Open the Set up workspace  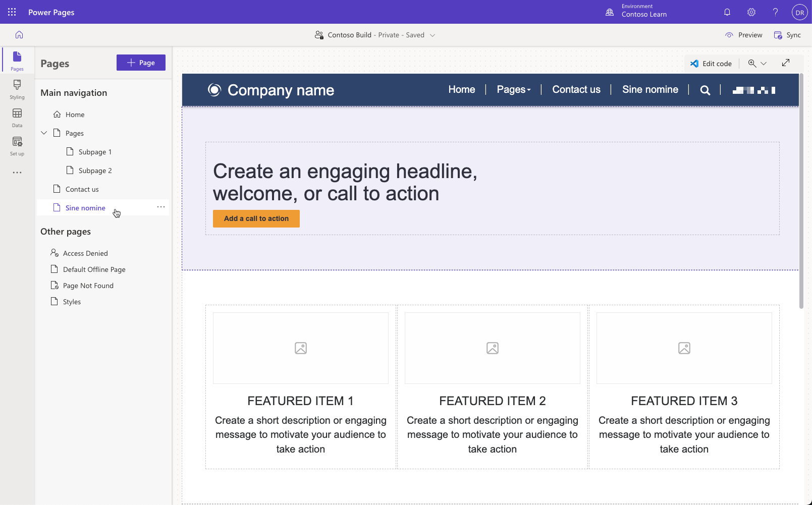(x=17, y=146)
